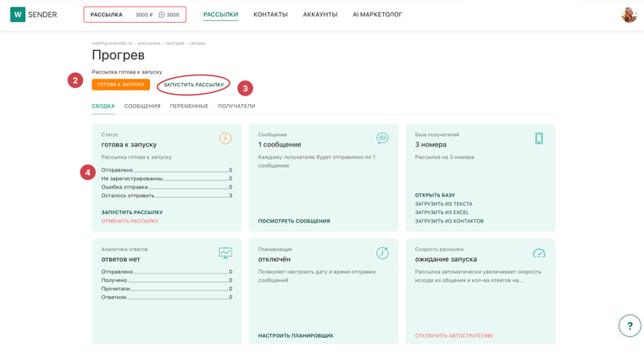This screenshot has height=358, width=644.
Task: Click Отменить рассылку in Статус card
Action: click(130, 221)
